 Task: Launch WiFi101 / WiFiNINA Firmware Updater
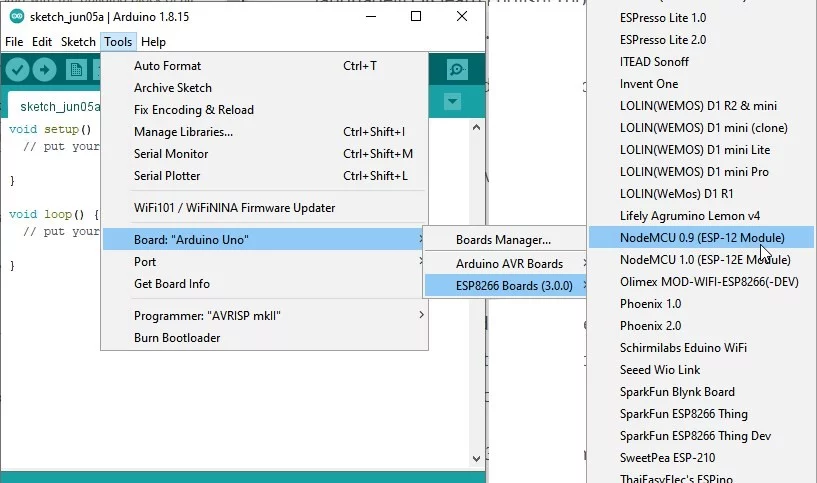[265, 207]
